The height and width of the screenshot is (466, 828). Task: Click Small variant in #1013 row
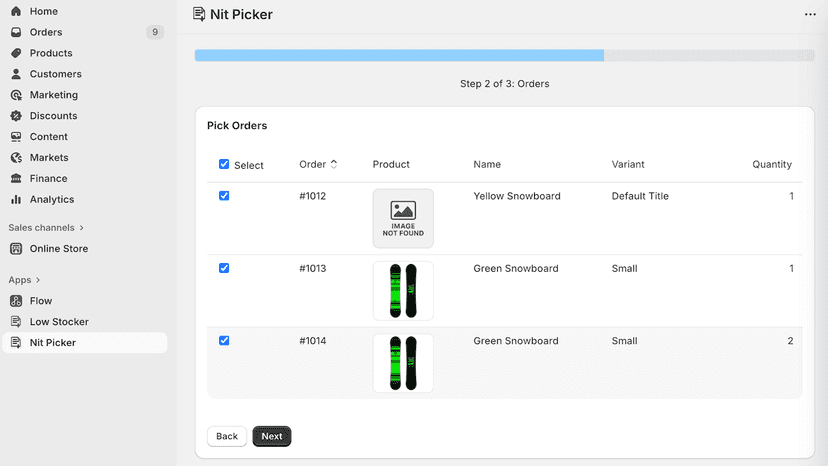coord(624,268)
